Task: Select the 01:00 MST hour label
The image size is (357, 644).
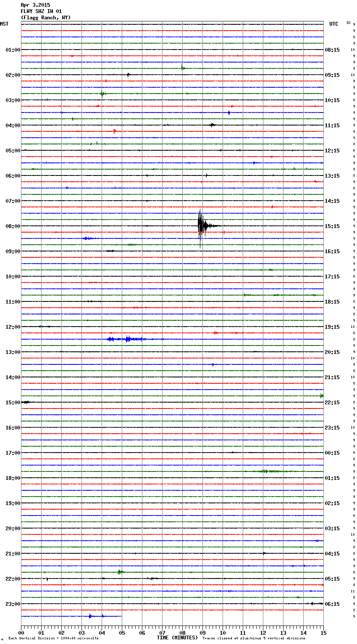Action: pyautogui.click(x=13, y=50)
